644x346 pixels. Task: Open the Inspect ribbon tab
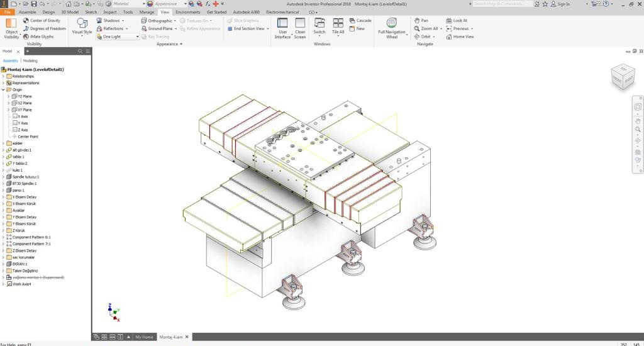tap(109, 12)
